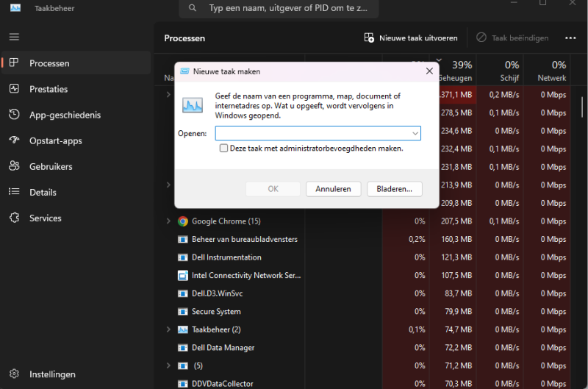Click the Bladeren... button
This screenshot has width=588, height=389.
(394, 189)
